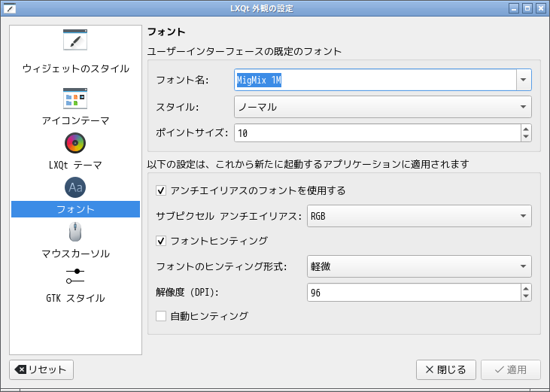Click the LXQt Theme color wheel icon
Viewport: 550px width, 392px height.
[x=75, y=143]
